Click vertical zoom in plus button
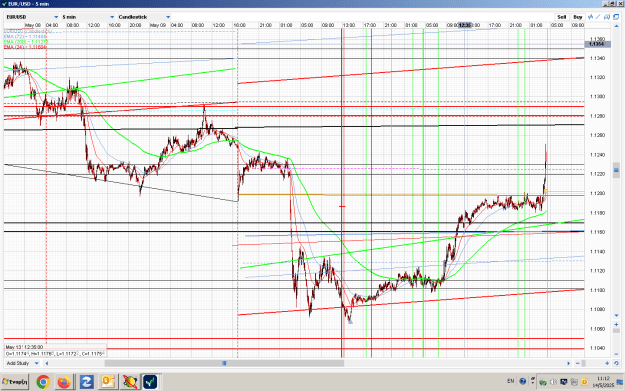The width and height of the screenshot is (625, 391). click(x=616, y=325)
